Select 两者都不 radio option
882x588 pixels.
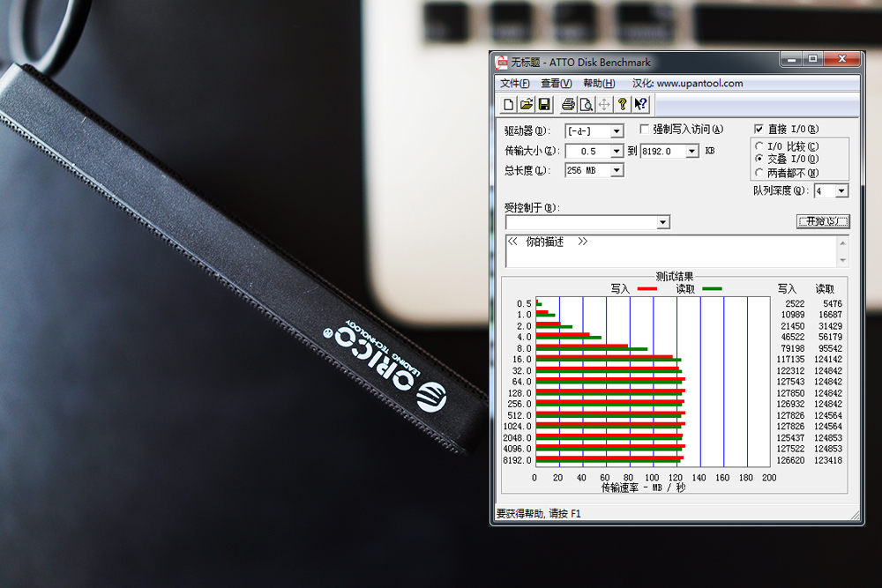(759, 173)
